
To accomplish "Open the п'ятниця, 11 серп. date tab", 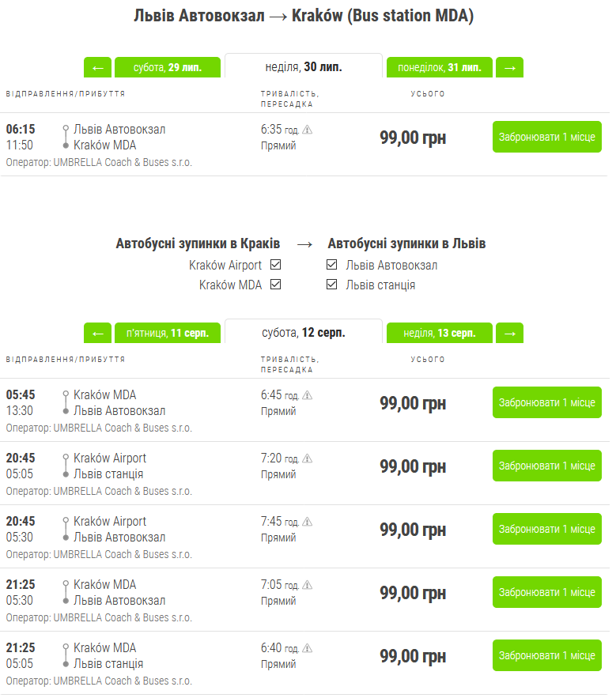I will (x=168, y=334).
